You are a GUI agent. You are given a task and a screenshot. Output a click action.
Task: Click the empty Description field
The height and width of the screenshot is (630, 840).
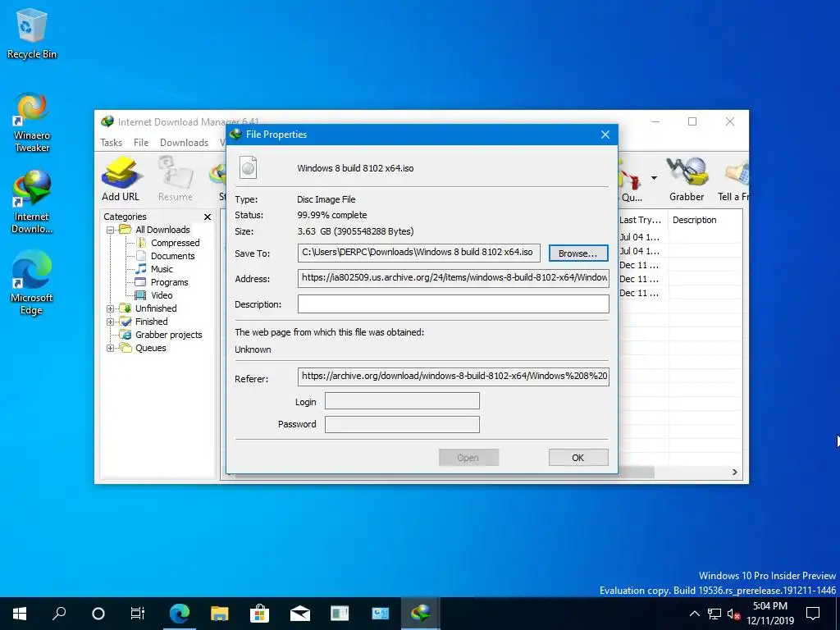click(453, 304)
